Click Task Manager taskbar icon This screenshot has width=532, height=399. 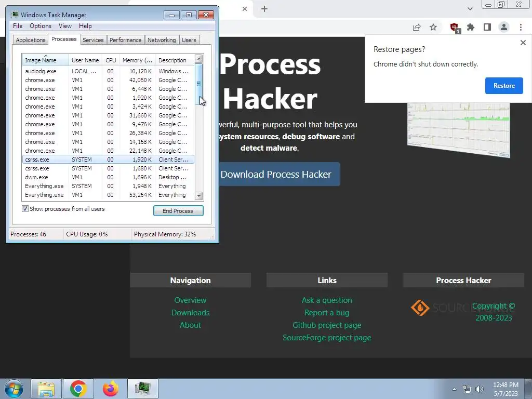click(143, 389)
